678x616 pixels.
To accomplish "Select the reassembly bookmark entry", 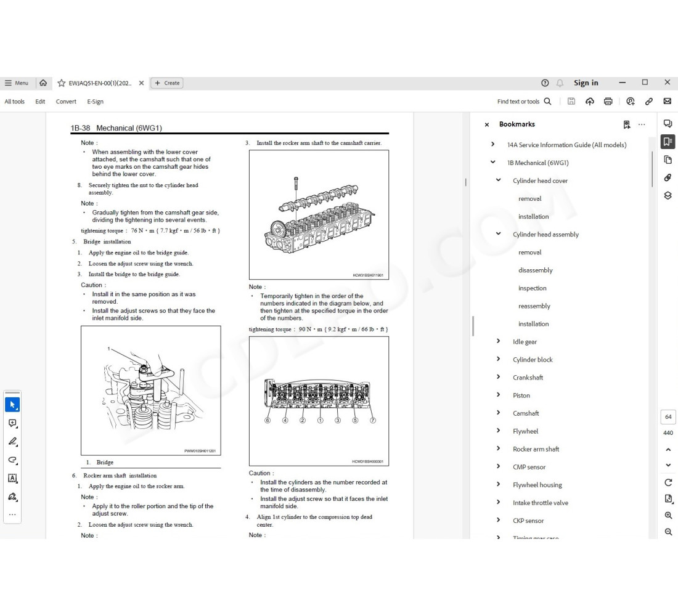I will pos(534,306).
